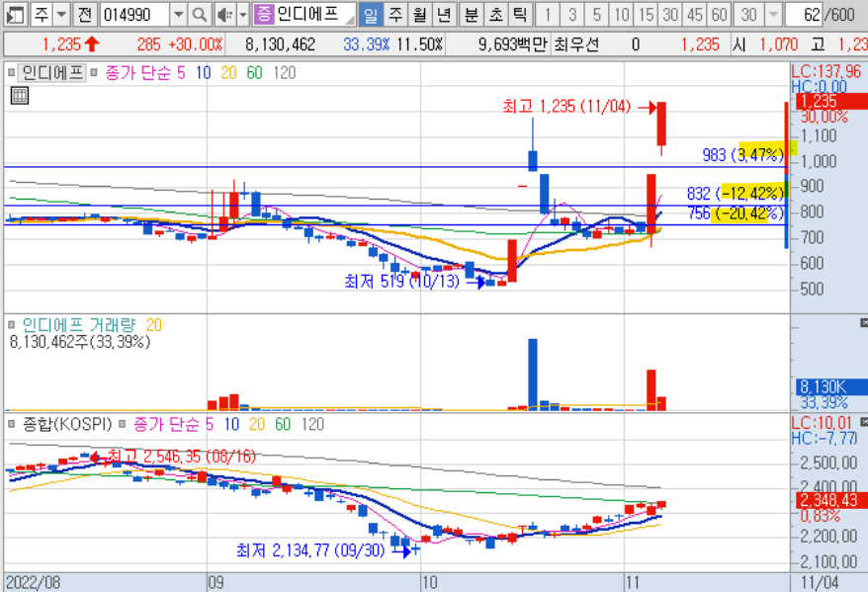
Task: Edit the candle count field 62
Action: (803, 15)
